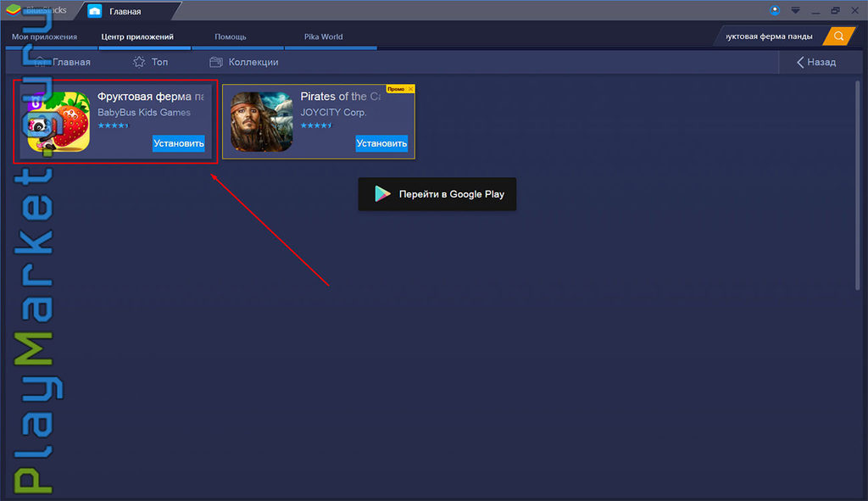
Task: Go to Топ section
Action: pyautogui.click(x=159, y=62)
